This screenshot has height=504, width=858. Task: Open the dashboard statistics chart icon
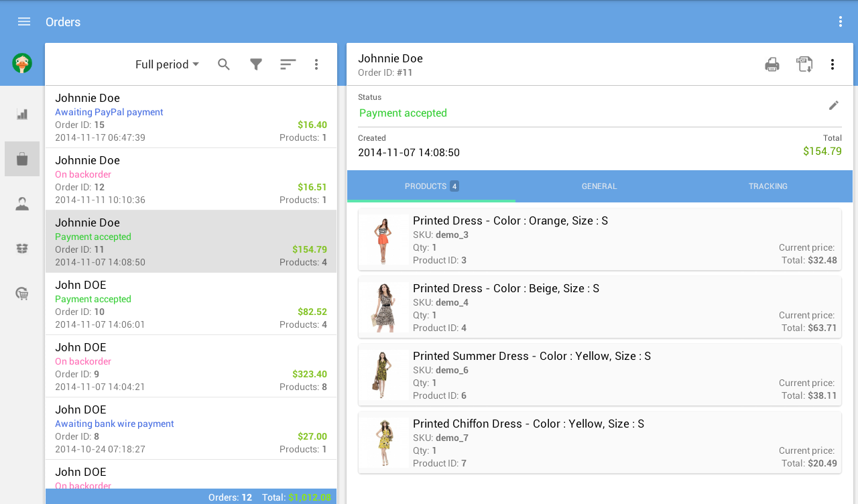point(22,114)
